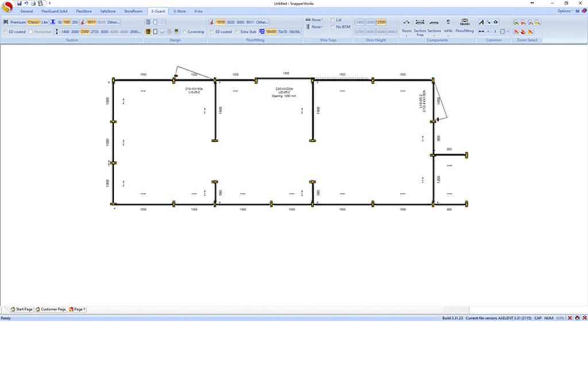Switch to the FlexiStore ribbon tab

pos(84,11)
